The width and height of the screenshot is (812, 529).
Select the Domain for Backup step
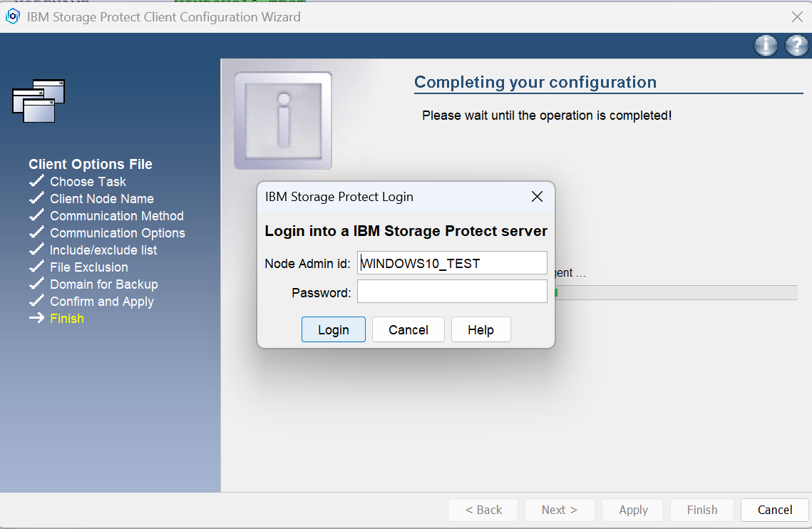(x=103, y=284)
